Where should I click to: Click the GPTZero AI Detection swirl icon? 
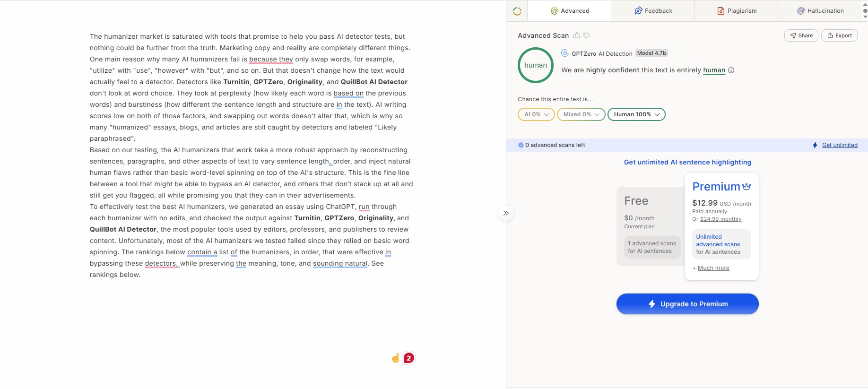pos(565,53)
